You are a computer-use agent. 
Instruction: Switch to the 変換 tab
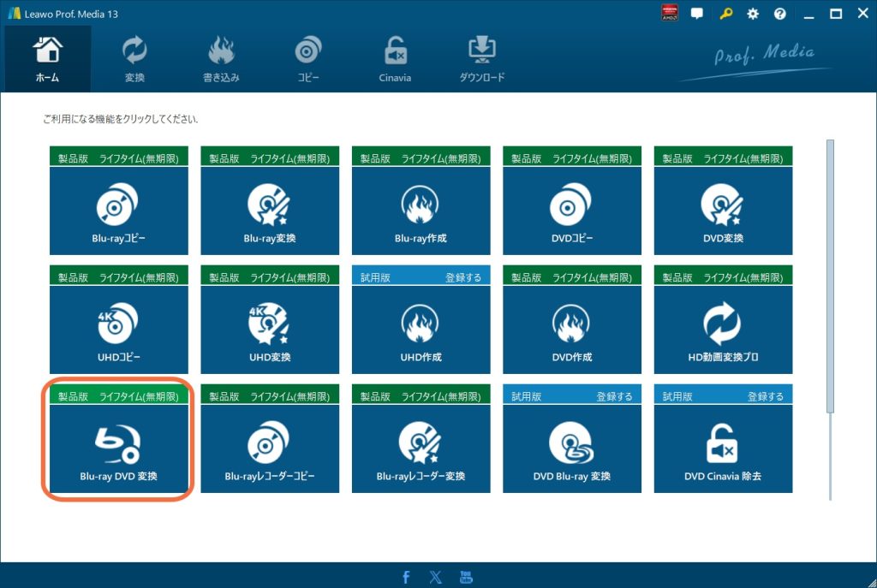tap(134, 59)
